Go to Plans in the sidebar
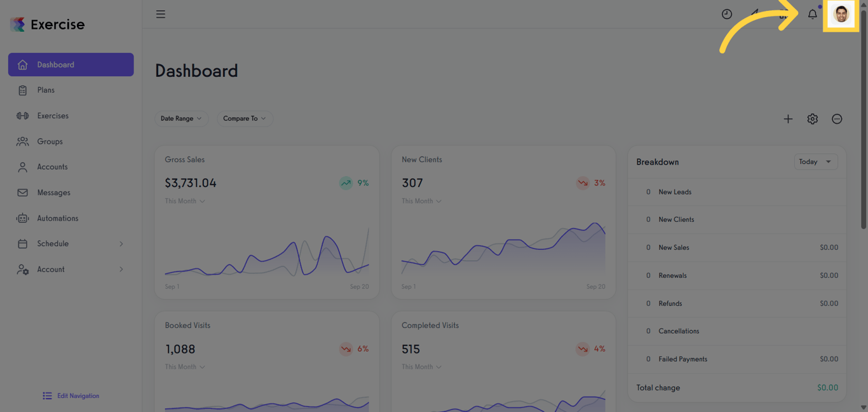The image size is (868, 412). 46,90
